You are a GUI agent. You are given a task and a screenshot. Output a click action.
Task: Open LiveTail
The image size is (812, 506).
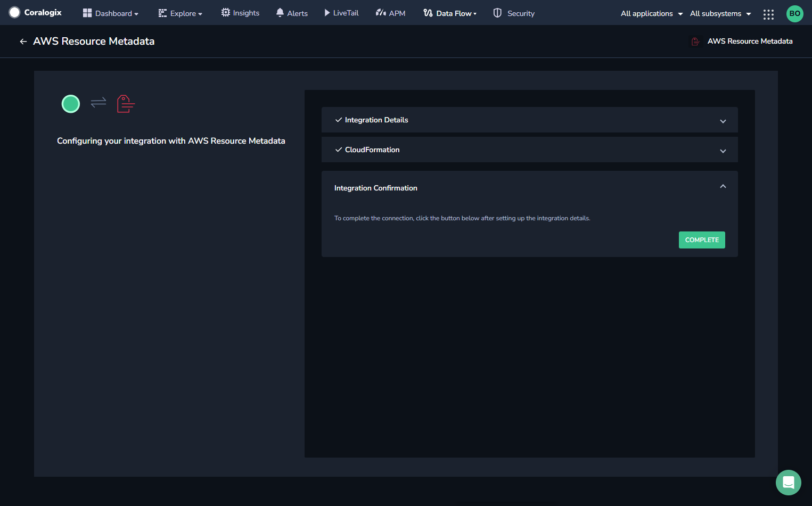(x=341, y=13)
